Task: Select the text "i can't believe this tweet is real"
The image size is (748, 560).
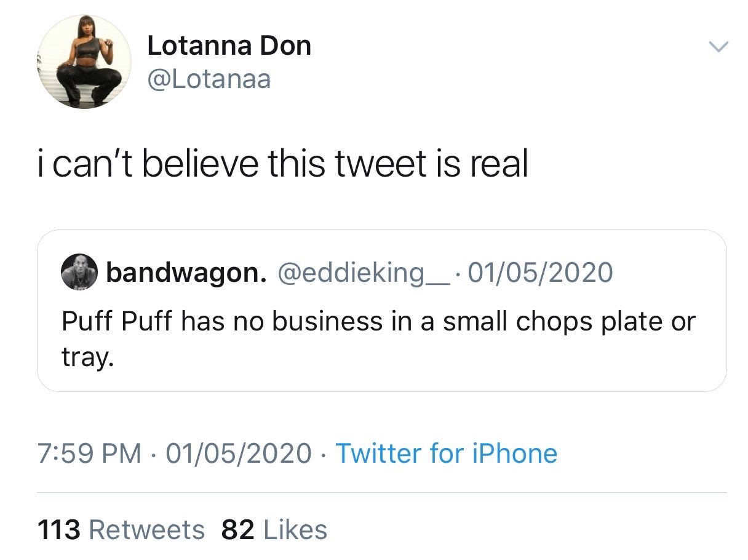Action: [x=283, y=163]
